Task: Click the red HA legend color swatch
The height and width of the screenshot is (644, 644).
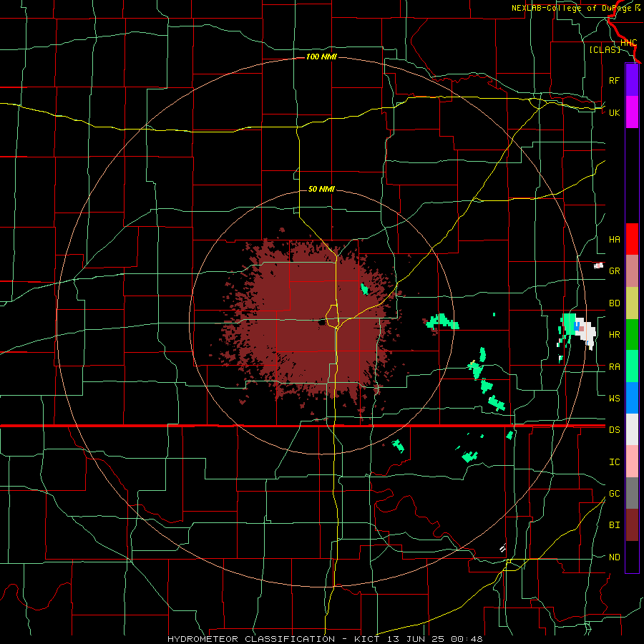Action: 632,239
